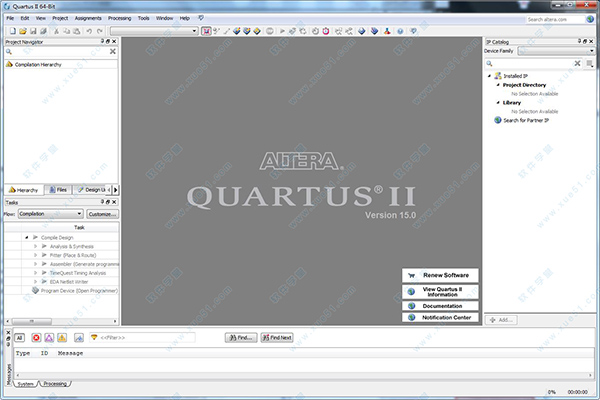The width and height of the screenshot is (600, 400).
Task: Switch to the System messages tab
Action: (x=26, y=384)
